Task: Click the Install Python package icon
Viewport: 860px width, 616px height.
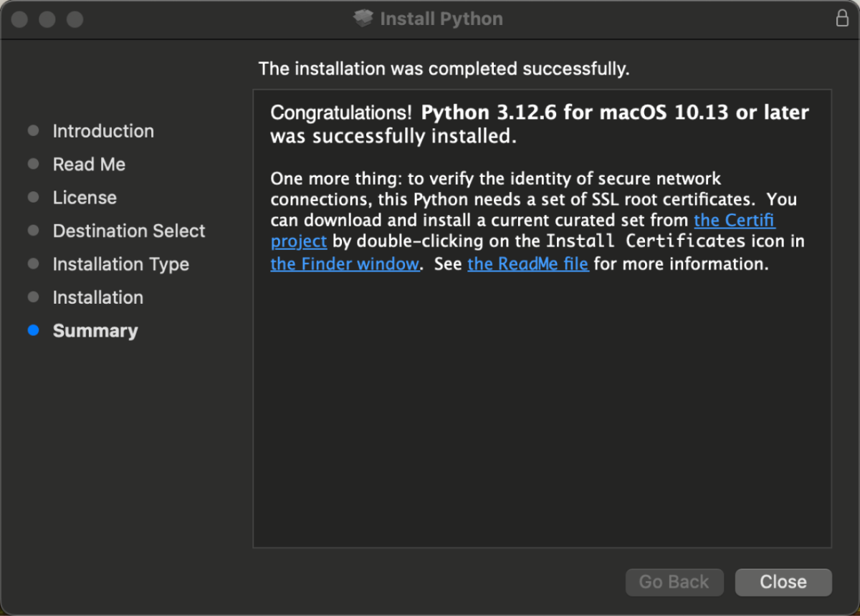Action: tap(364, 19)
